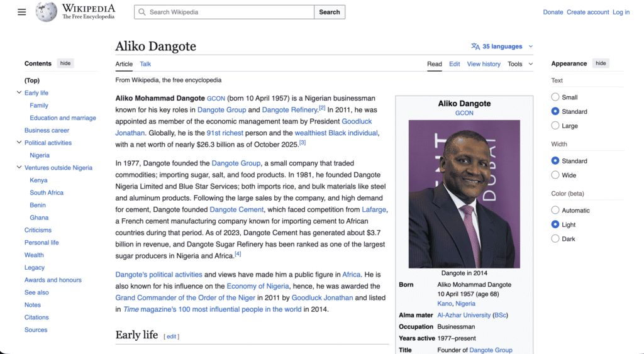Choose the Large text size option
Viewport: 644px width, 354px height.
tap(555, 126)
